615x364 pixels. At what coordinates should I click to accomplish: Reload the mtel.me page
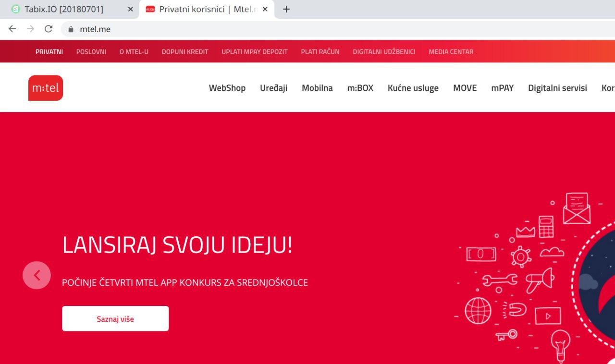[x=48, y=29]
